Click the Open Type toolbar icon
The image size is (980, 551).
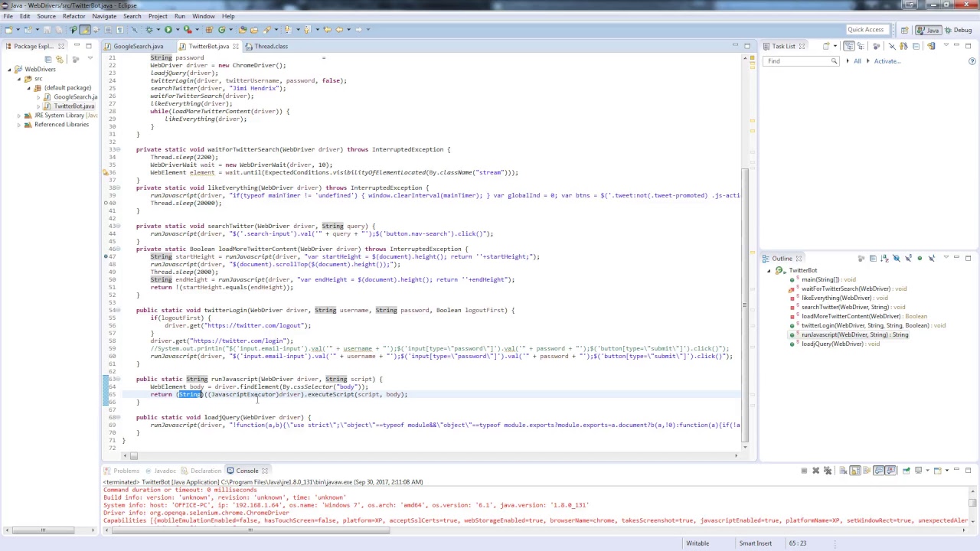tap(242, 29)
